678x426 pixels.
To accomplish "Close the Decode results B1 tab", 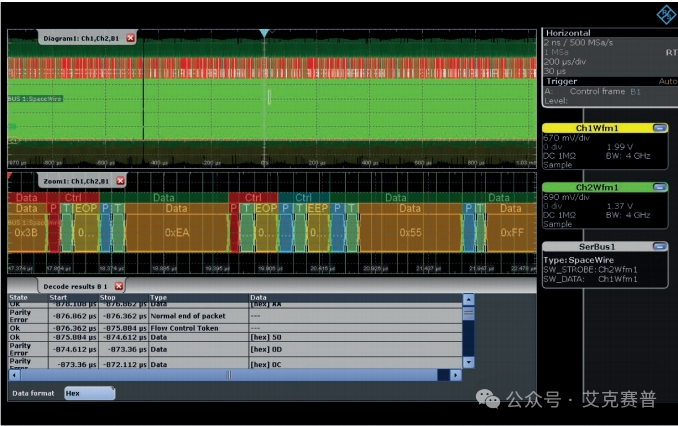I will point(118,286).
